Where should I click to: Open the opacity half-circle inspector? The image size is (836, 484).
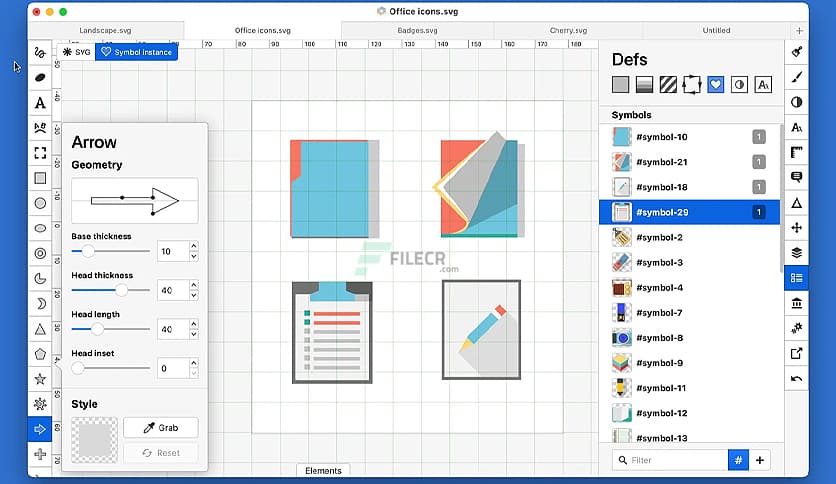click(797, 102)
